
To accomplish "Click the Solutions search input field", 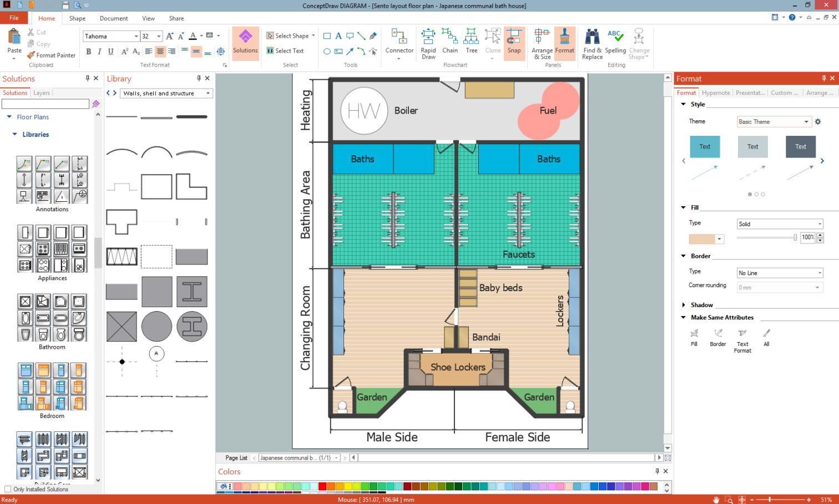I will (x=46, y=104).
